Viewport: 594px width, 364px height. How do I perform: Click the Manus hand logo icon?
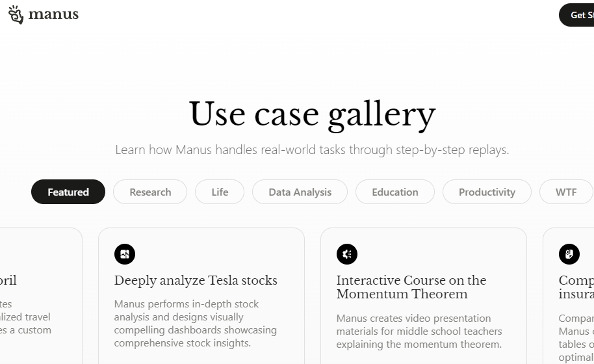coord(16,15)
